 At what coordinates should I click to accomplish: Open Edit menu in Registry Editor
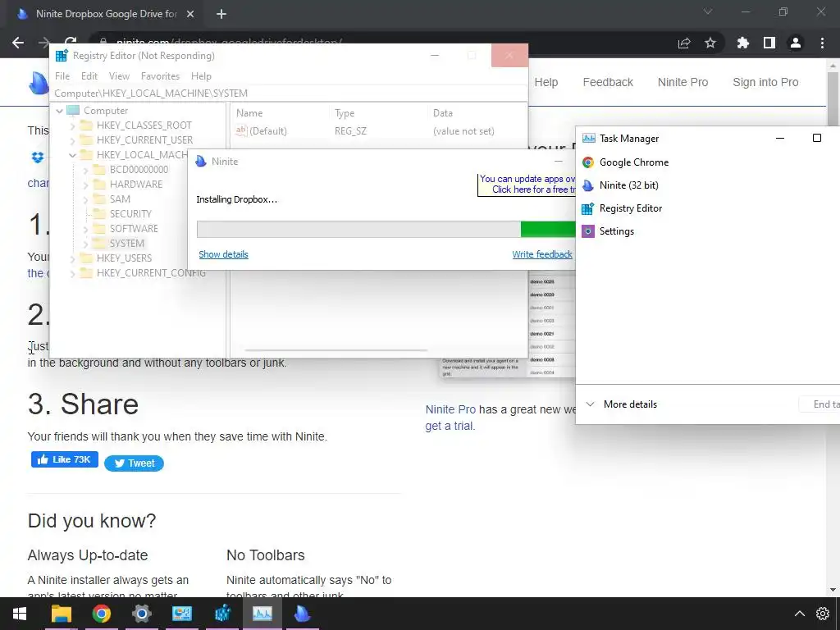click(89, 76)
